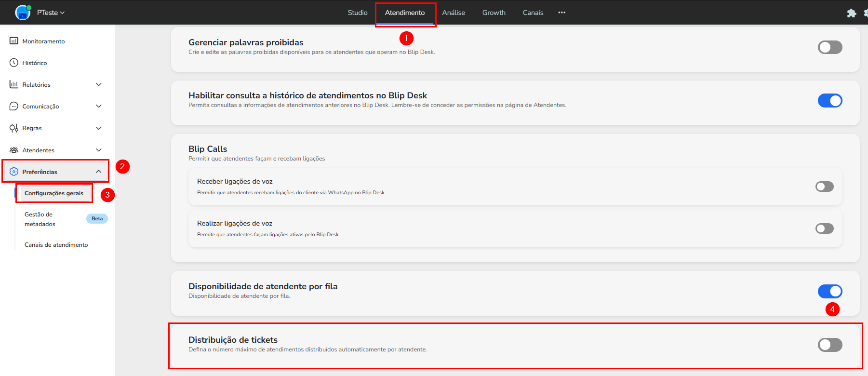
Task: Disable Disponibilidade de atendente por fila
Action: pos(830,291)
